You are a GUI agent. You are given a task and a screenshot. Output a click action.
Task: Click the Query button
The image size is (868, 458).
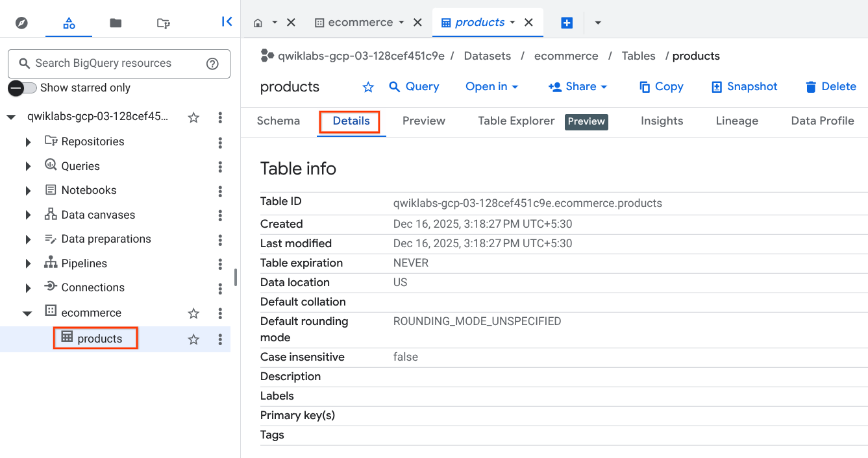click(414, 86)
